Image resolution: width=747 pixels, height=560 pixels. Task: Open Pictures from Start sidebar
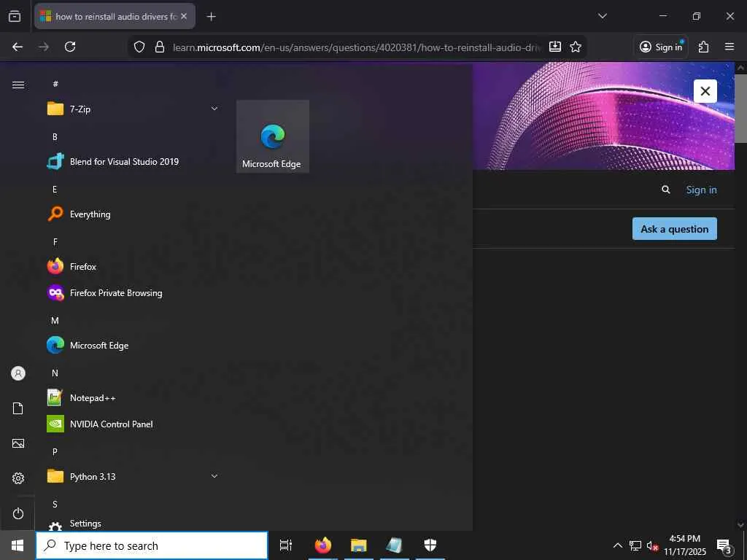tap(18, 443)
